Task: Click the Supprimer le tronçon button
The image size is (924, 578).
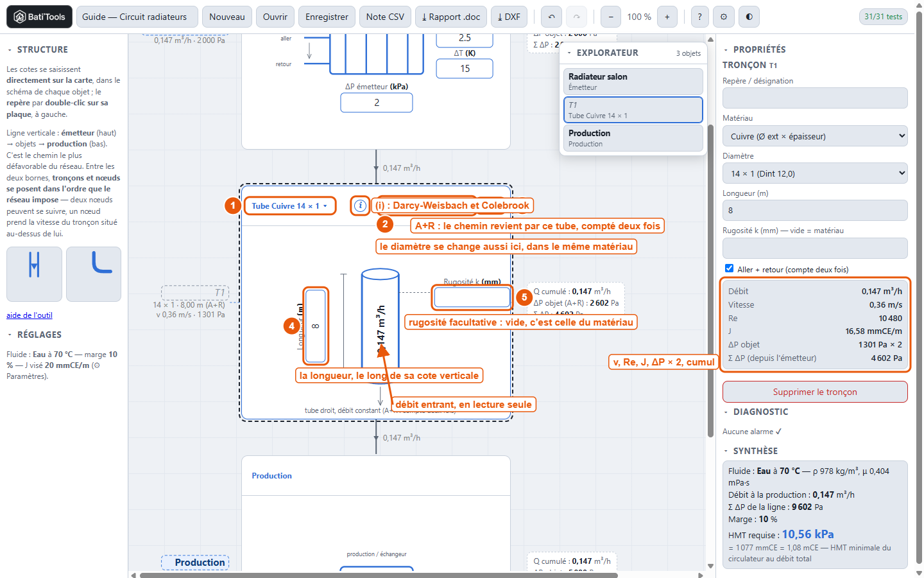Action: pos(815,392)
